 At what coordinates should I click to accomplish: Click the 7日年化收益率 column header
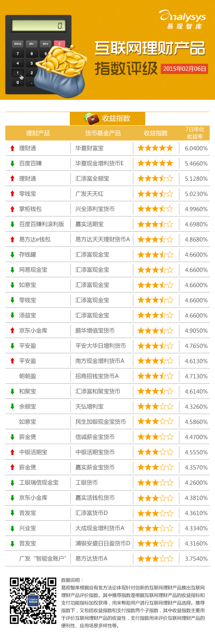pos(195,133)
